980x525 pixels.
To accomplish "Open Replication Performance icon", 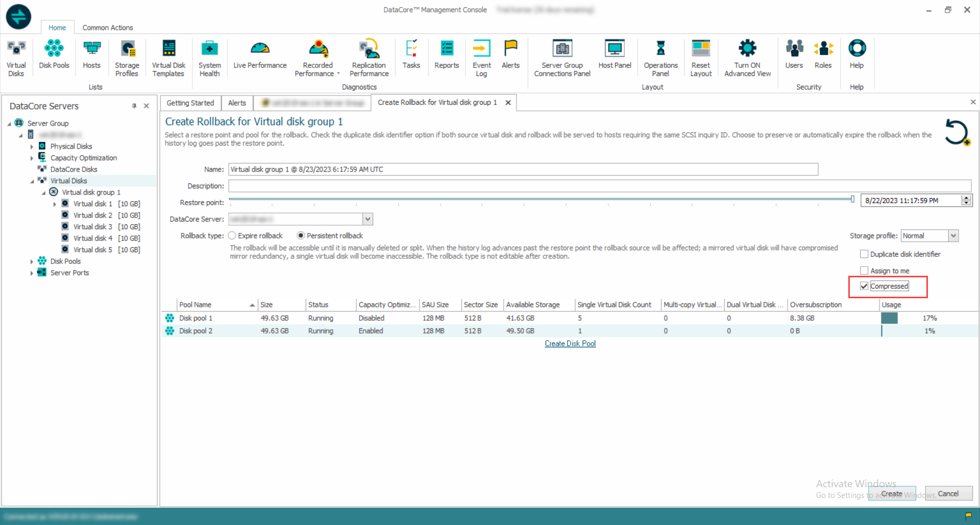I will click(x=369, y=58).
